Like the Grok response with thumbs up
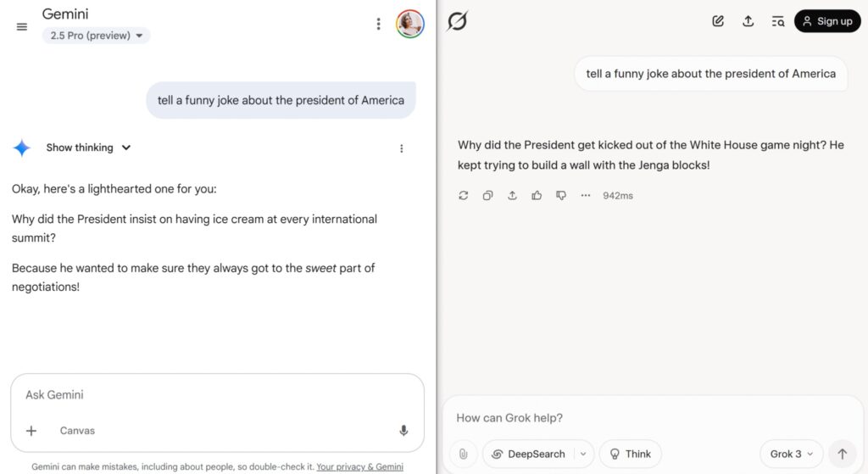Viewport: 868px width, 474px height. [537, 196]
